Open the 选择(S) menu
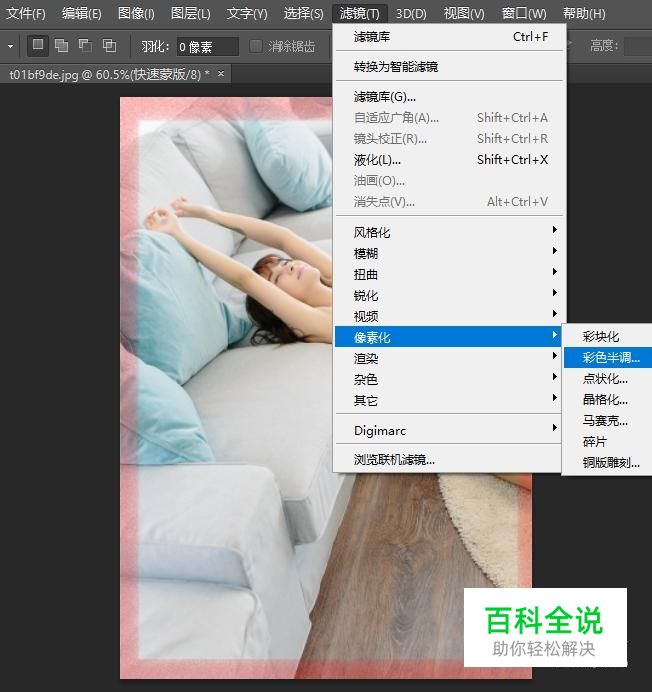The image size is (652, 692). [303, 13]
